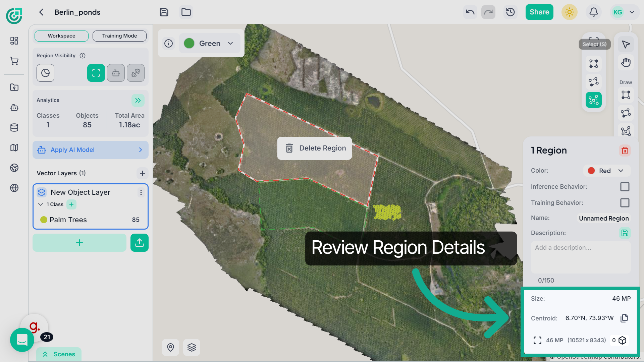Screen dimensions: 644x362
Task: Choose the Select (S) region tool
Action: coord(594,44)
